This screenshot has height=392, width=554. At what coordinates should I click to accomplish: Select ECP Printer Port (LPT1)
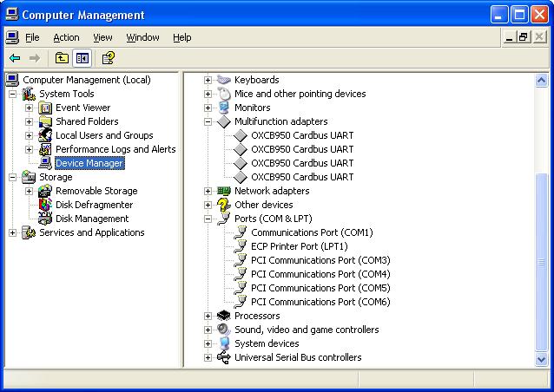(300, 246)
